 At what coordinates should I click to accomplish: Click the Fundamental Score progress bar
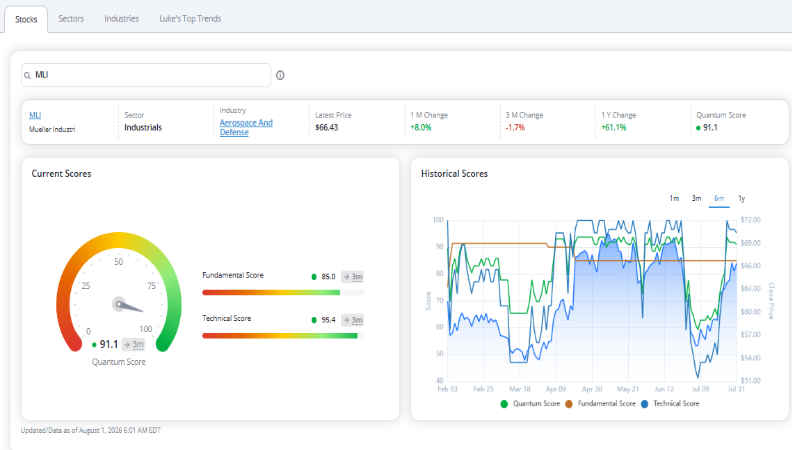click(x=283, y=292)
